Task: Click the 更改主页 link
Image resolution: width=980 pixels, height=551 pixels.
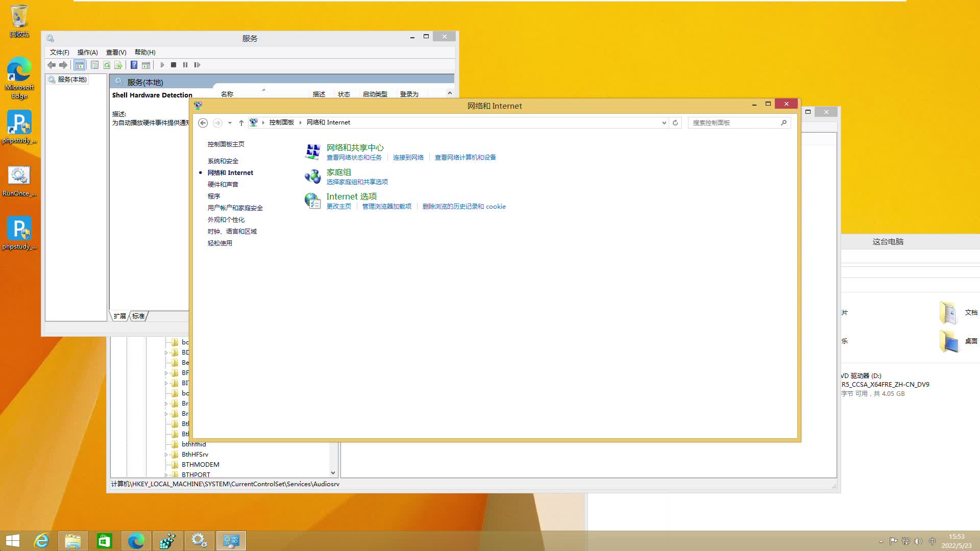Action: point(339,206)
